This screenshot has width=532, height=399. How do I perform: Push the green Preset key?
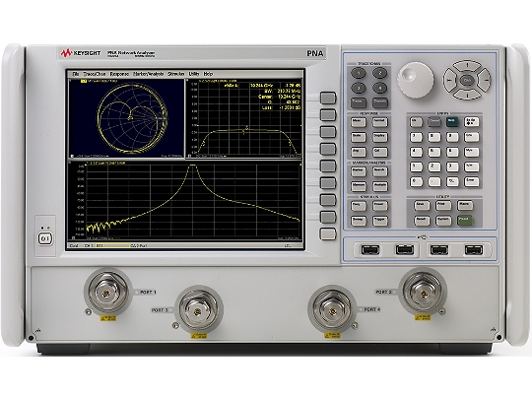(465, 221)
